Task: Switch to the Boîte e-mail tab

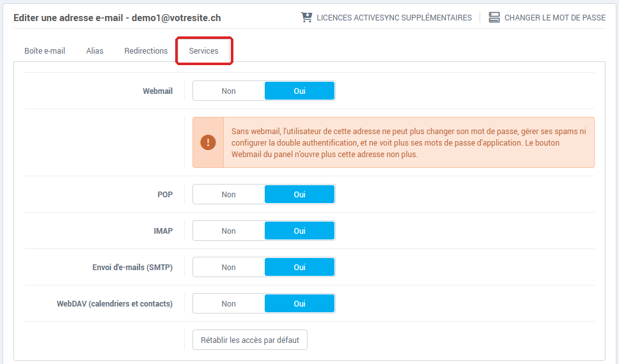Action: tap(45, 51)
